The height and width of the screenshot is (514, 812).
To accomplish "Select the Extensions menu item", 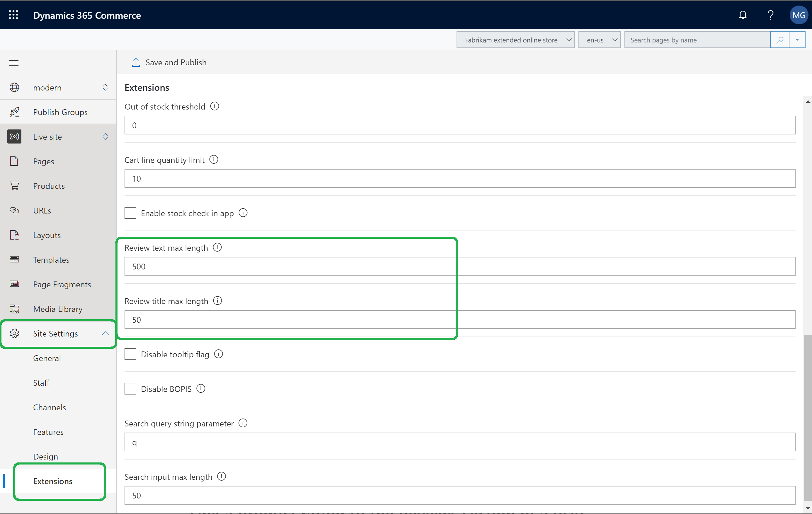I will click(53, 481).
